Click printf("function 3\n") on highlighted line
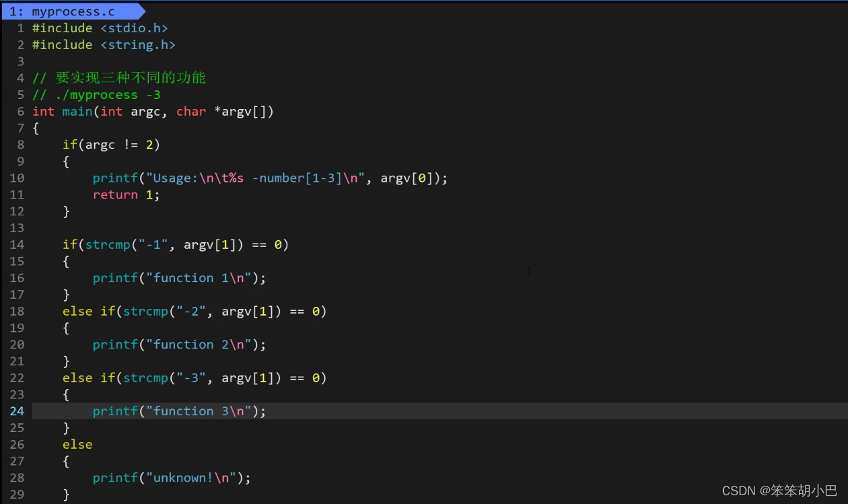This screenshot has height=504, width=848. tap(179, 411)
